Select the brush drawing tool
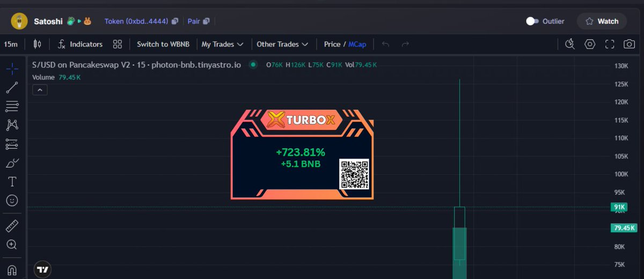The height and width of the screenshot is (279, 644). point(12,162)
